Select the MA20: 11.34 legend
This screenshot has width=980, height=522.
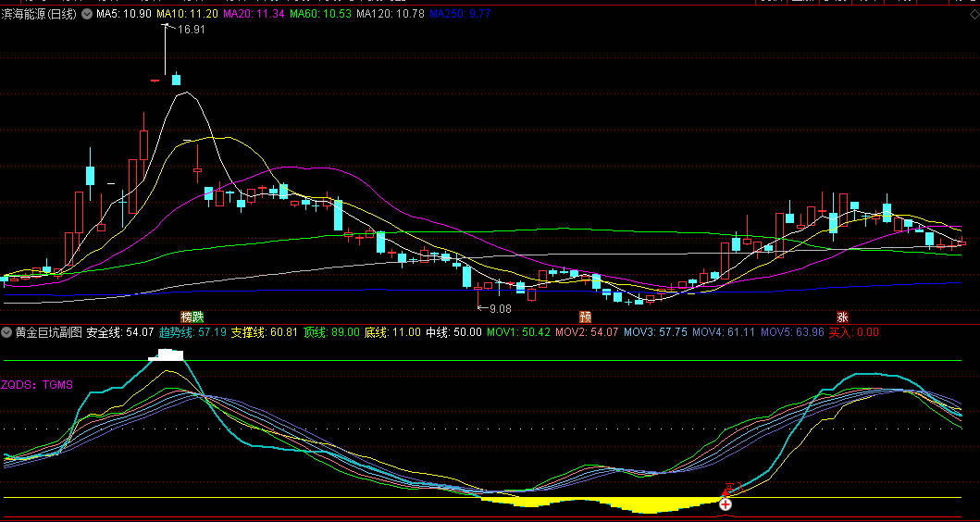tap(254, 13)
